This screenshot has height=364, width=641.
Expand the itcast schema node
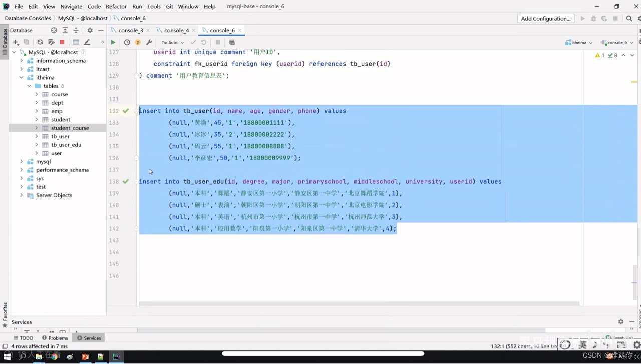pos(22,69)
